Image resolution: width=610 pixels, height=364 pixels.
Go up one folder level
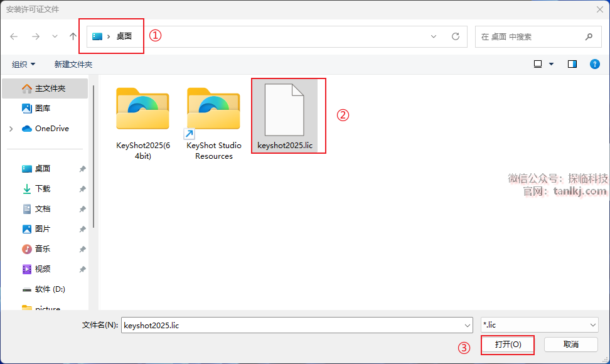[x=73, y=36]
